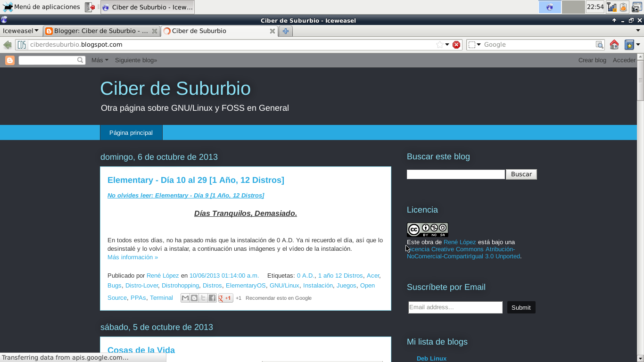Click the orange Blogger logo in navbar
Image resolution: width=644 pixels, height=362 pixels.
coord(10,60)
